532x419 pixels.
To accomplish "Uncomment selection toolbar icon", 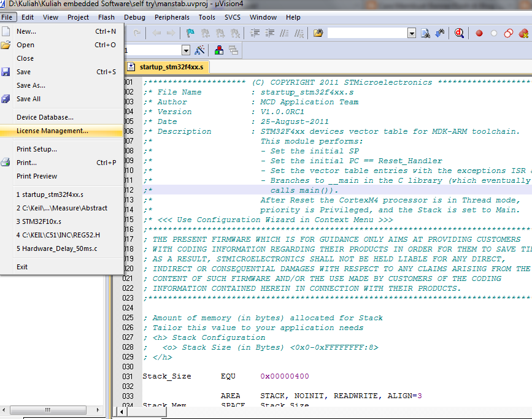I will [299, 33].
